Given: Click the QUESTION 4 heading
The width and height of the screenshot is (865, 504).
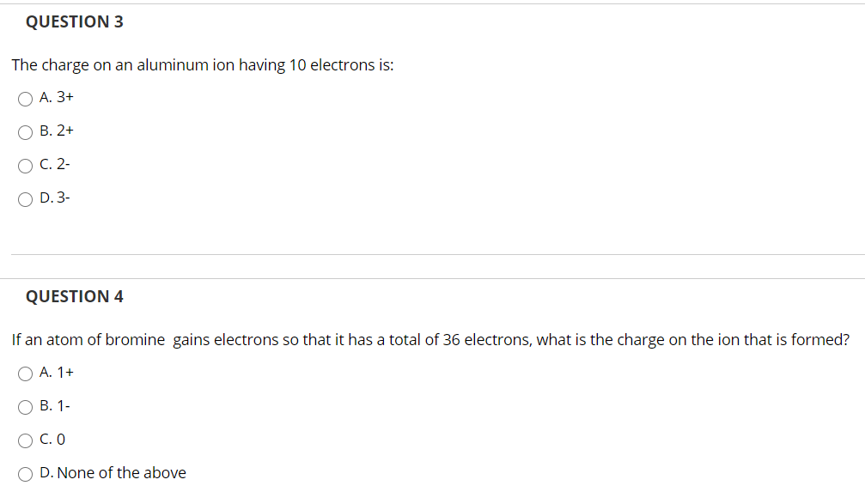Looking at the screenshot, I should click(74, 296).
